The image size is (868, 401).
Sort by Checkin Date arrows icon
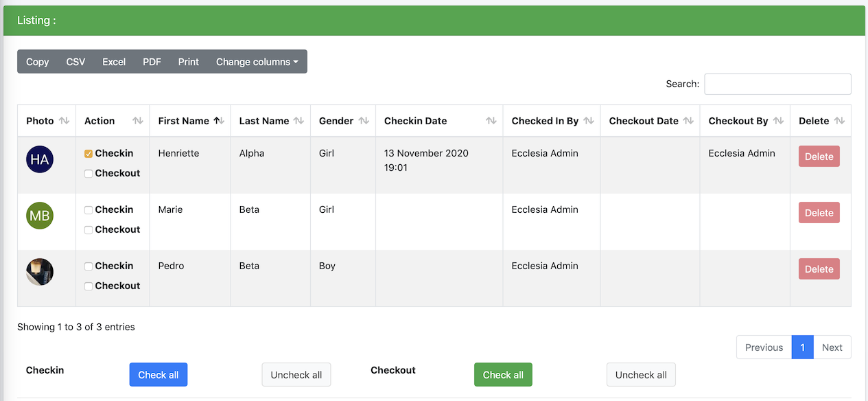pos(491,121)
